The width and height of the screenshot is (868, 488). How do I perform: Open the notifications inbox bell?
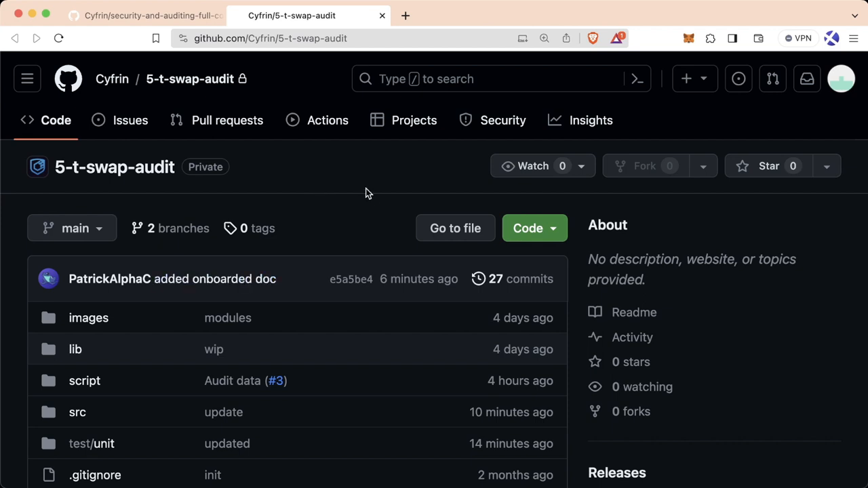click(x=806, y=79)
